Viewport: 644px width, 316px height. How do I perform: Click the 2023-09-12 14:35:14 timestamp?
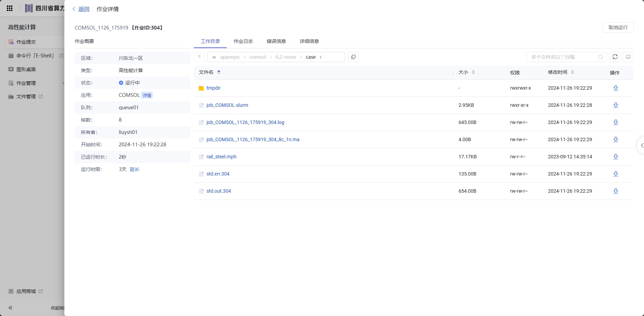(570, 157)
